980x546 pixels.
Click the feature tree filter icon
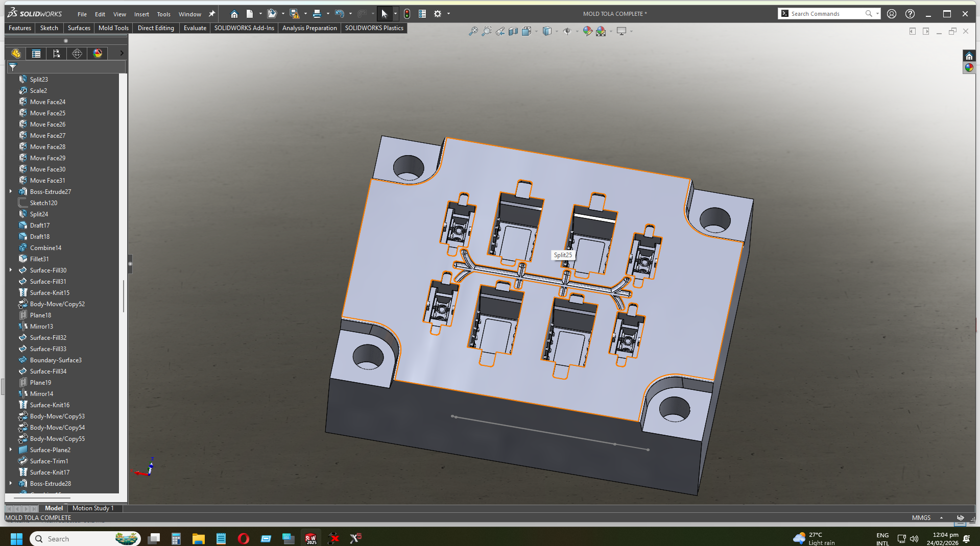(13, 67)
